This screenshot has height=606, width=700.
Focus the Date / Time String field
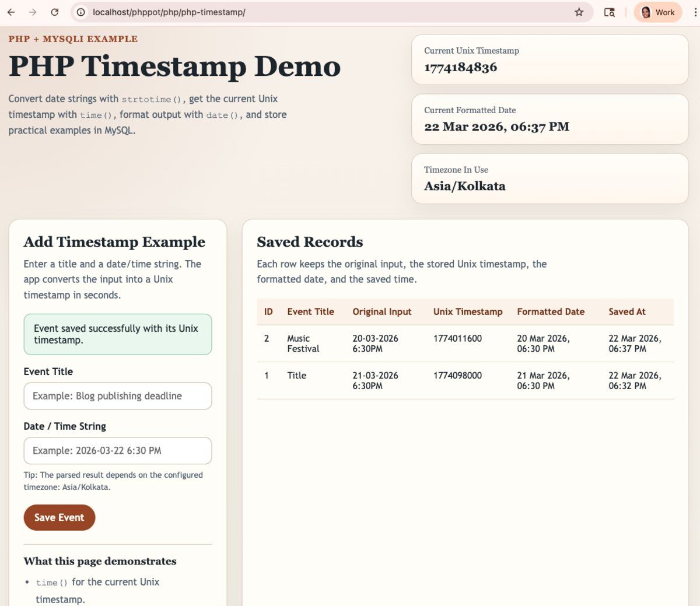(117, 451)
